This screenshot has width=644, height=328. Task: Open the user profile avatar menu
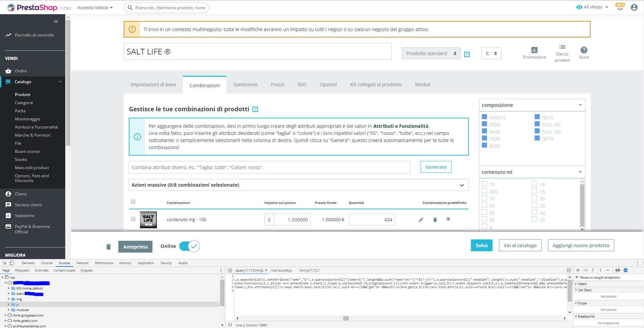coord(634,7)
